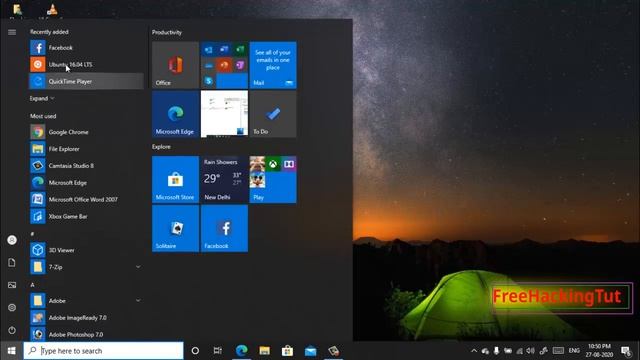Click the Power button in Start sidebar
The image size is (640, 360).
12,330
